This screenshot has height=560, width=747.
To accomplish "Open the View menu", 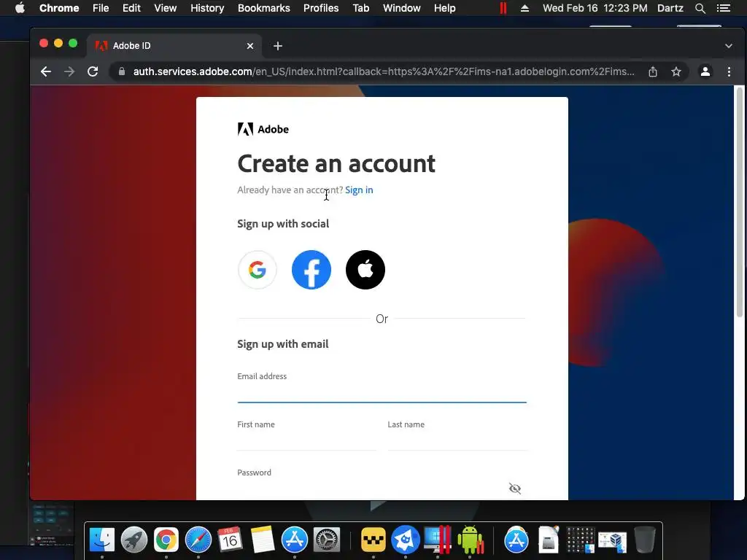I will [x=166, y=8].
